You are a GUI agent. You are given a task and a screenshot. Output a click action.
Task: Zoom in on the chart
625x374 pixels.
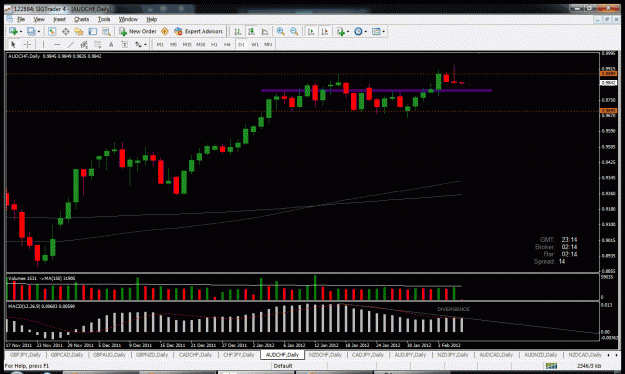point(281,31)
